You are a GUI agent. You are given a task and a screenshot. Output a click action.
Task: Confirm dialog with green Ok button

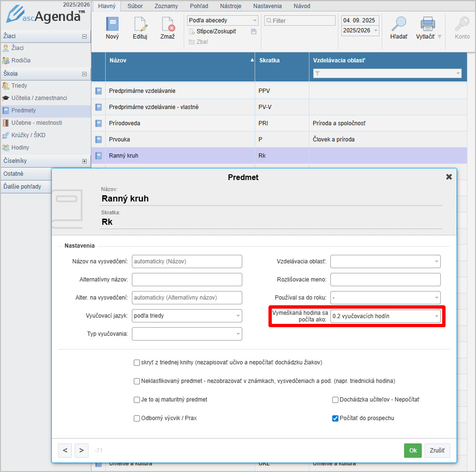click(413, 451)
